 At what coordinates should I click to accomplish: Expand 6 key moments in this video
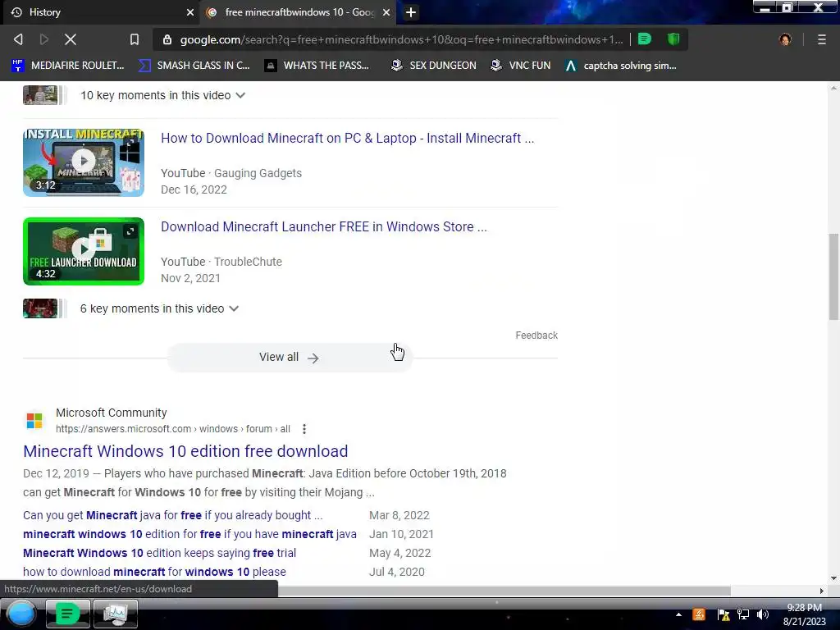[160, 308]
